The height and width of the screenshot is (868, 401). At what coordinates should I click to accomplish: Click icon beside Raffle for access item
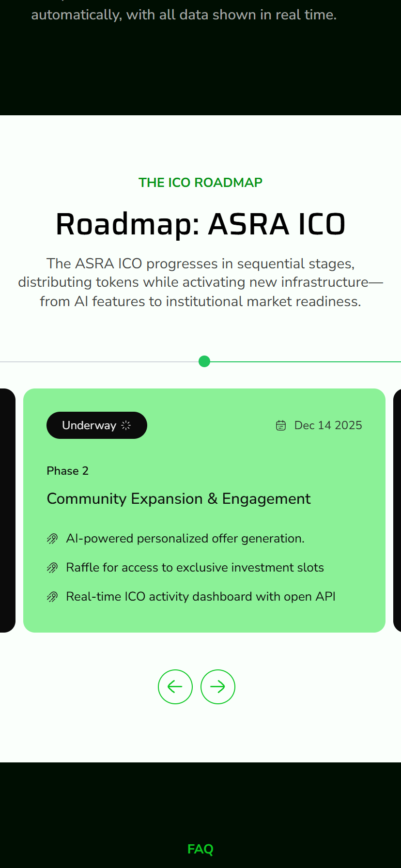coord(52,568)
